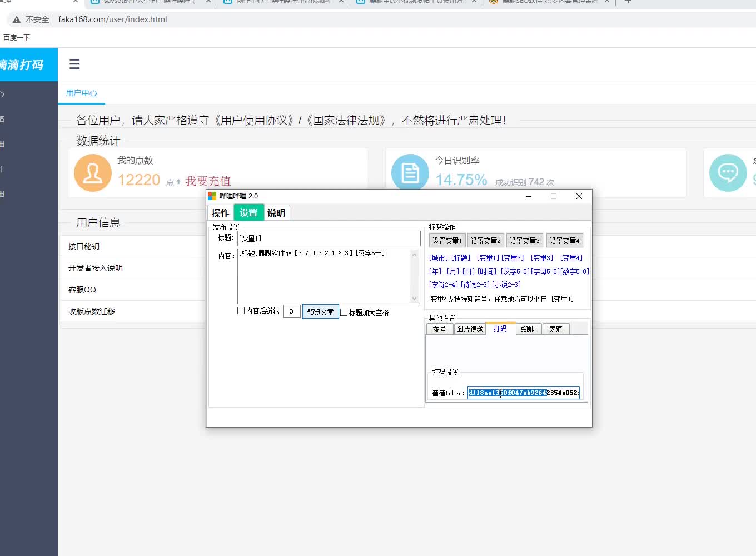756x556 pixels.
Task: Close the 哔哩哔哩 2.0 window
Action: (579, 196)
